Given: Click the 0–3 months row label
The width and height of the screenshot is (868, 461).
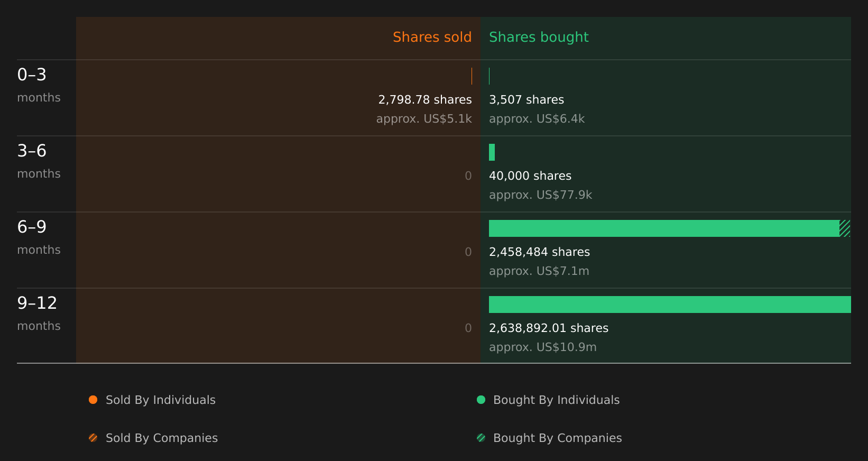Looking at the screenshot, I should (x=39, y=85).
